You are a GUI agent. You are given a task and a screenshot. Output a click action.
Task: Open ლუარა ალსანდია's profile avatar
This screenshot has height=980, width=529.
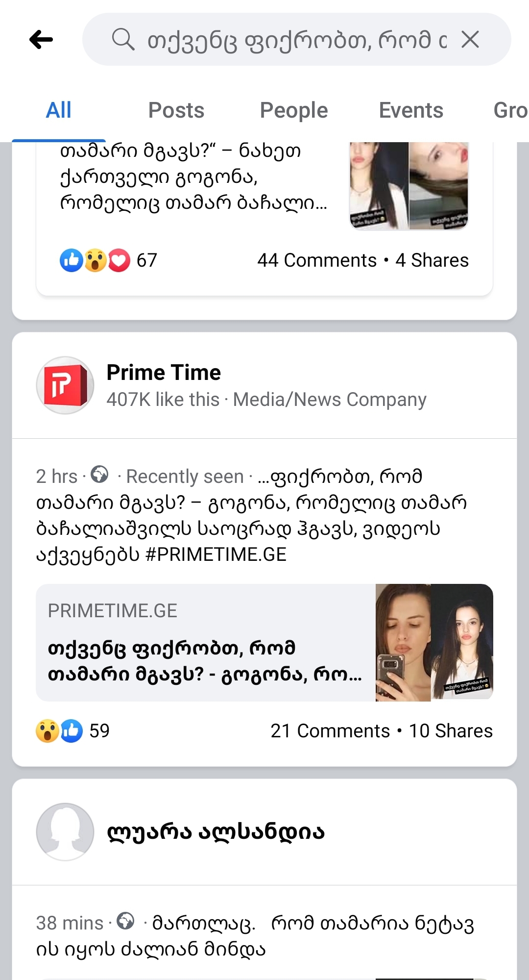tap(65, 831)
